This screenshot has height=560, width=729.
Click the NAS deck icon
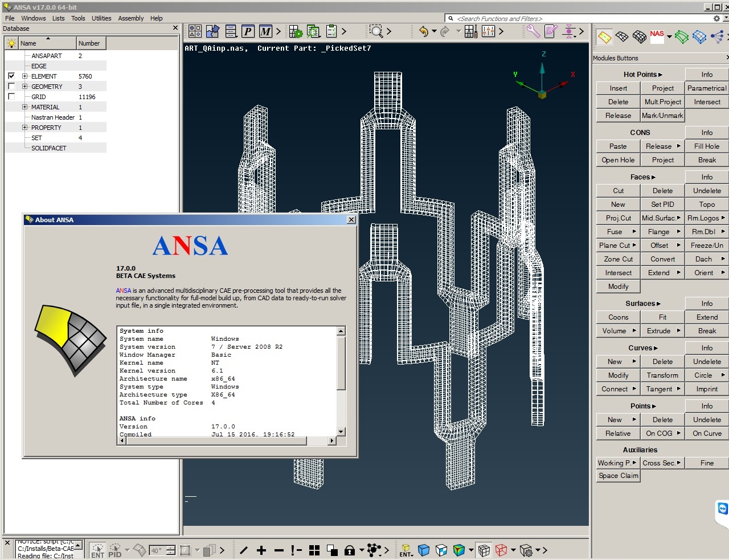coord(657,36)
